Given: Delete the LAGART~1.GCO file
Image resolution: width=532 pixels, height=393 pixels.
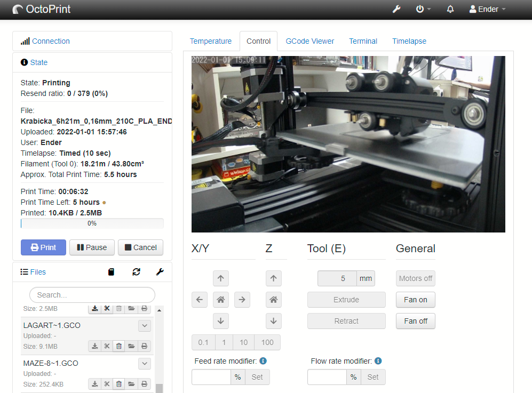Looking at the screenshot, I should (119, 346).
